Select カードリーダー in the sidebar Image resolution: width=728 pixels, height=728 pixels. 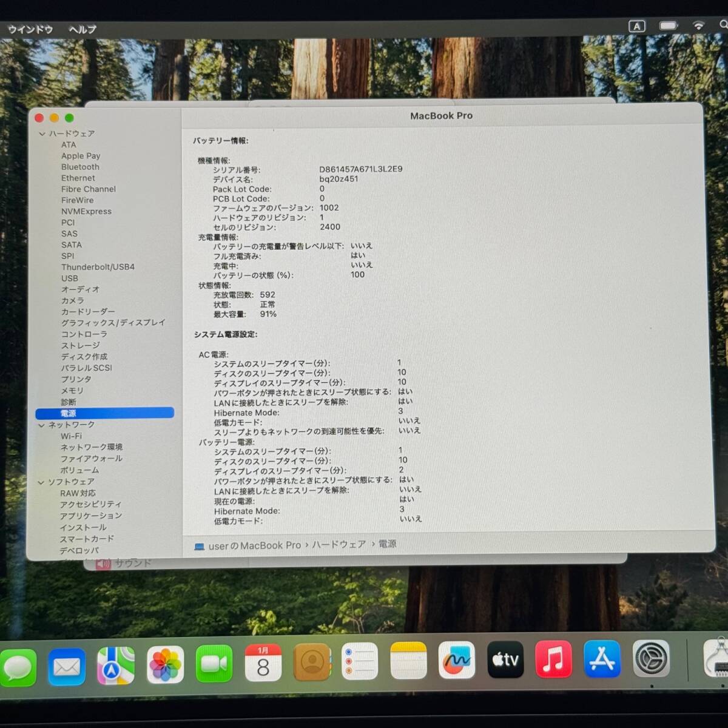(x=88, y=311)
